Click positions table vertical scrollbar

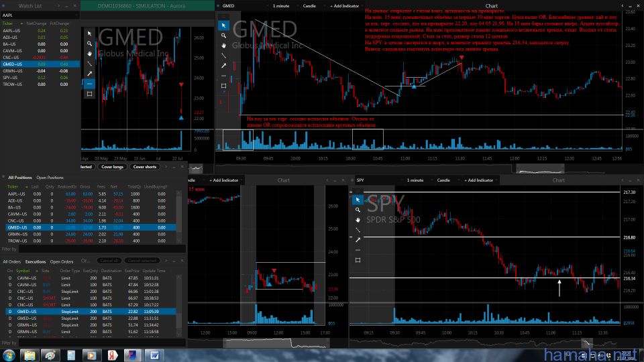coord(178,217)
